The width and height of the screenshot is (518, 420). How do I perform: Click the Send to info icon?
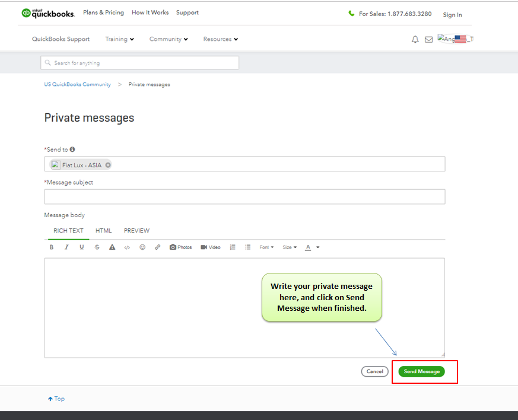pos(72,149)
